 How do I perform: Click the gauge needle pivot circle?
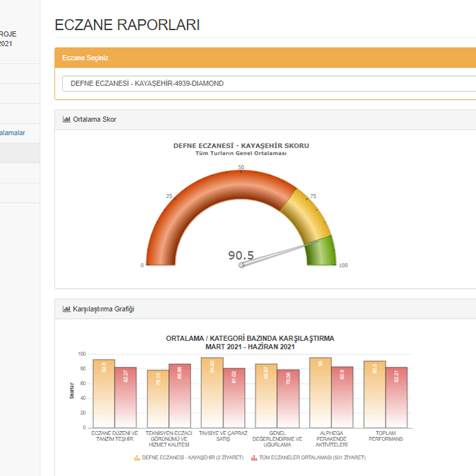[241, 264]
